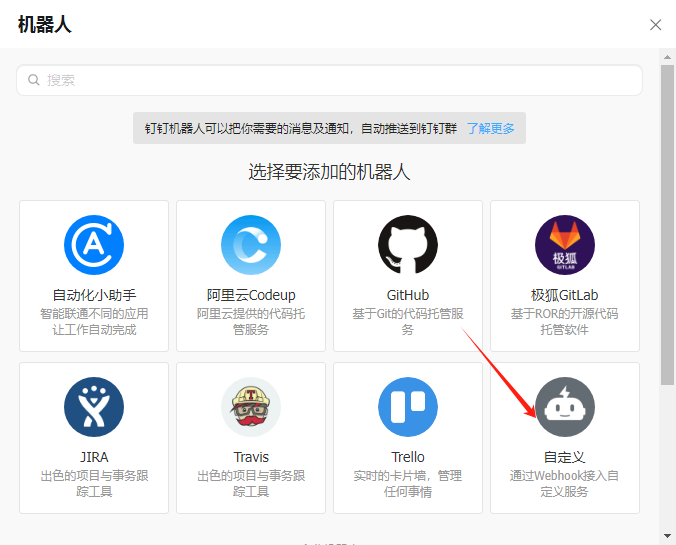
Task: Click description 阿里云提供的代码托管服务
Action: (251, 321)
